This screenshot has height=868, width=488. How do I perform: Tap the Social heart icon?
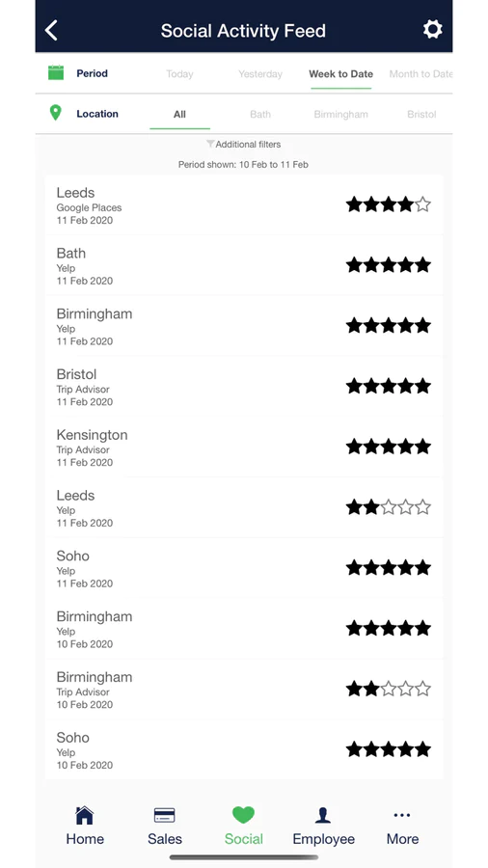tap(243, 815)
